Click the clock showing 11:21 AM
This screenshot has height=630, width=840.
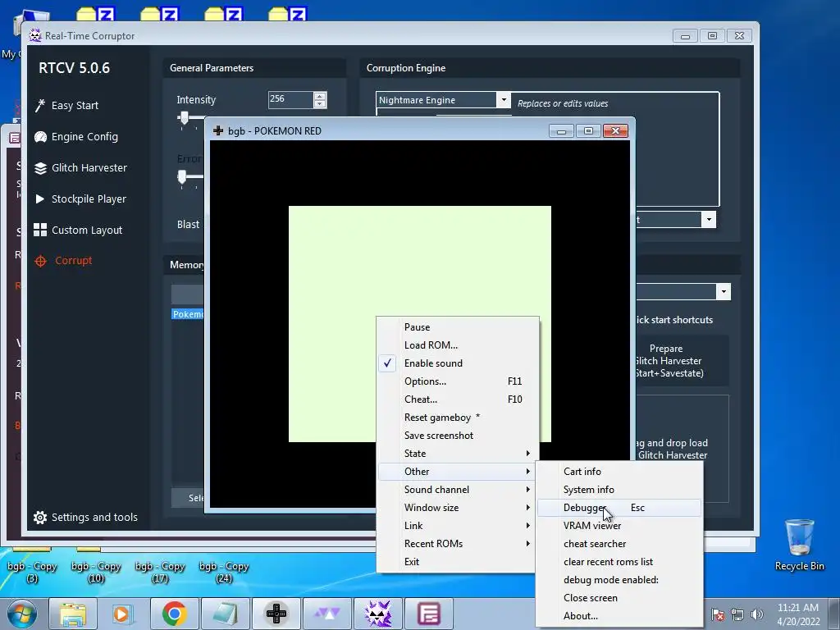pos(797,608)
